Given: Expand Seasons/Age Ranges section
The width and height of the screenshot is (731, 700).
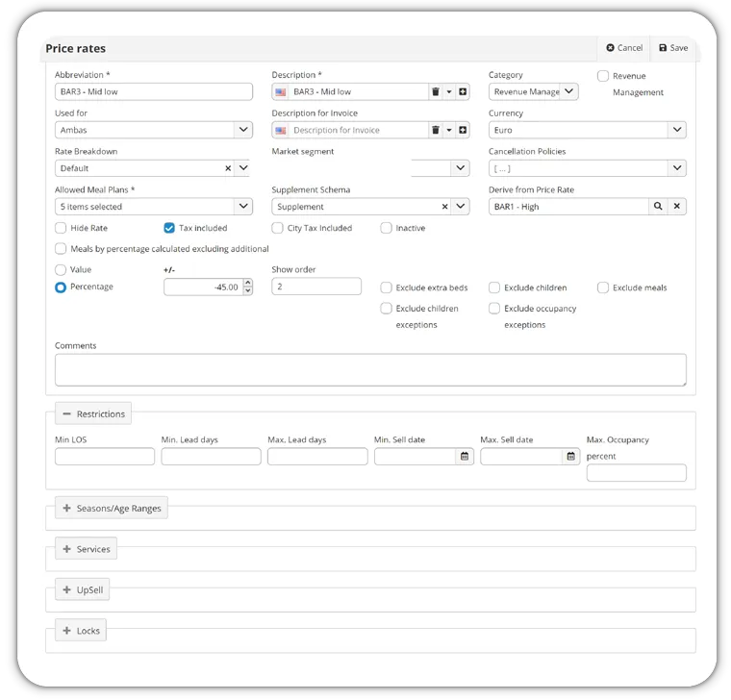Looking at the screenshot, I should (112, 508).
